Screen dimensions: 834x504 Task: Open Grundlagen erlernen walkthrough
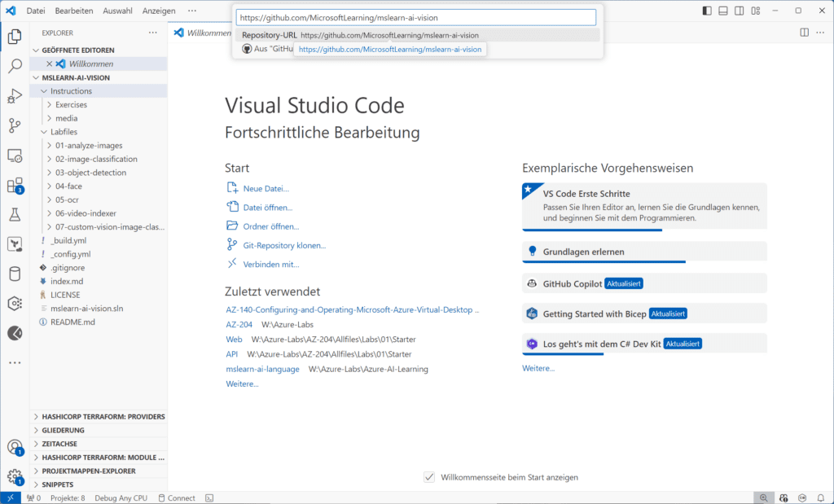click(645, 252)
